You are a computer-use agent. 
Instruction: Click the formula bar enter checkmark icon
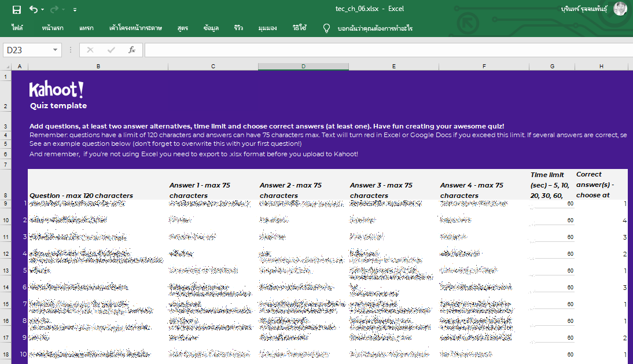(111, 50)
